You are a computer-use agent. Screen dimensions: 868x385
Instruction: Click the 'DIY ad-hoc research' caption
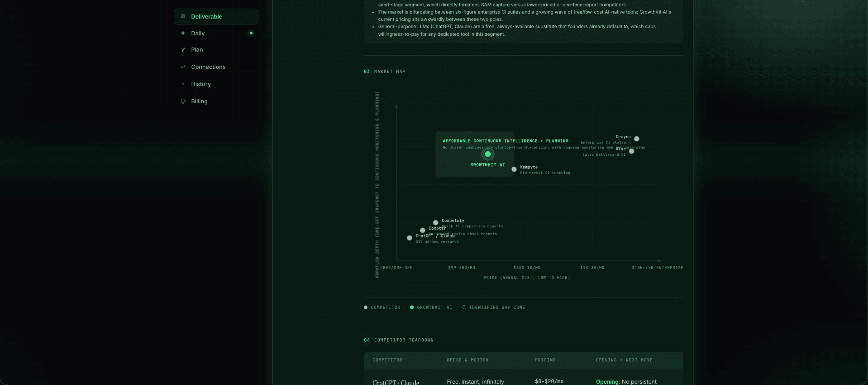coord(437,241)
